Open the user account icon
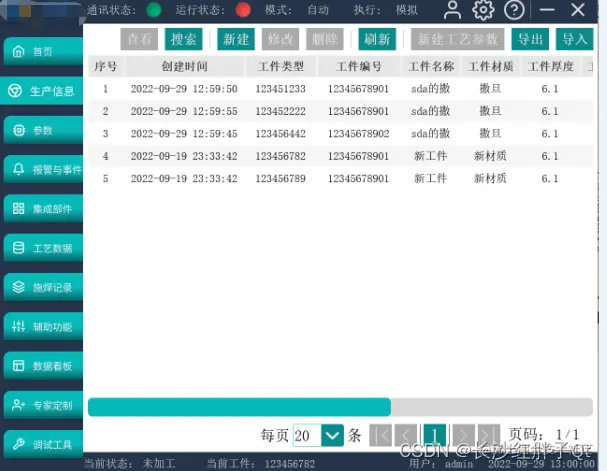This screenshot has height=471, width=607. click(x=452, y=10)
